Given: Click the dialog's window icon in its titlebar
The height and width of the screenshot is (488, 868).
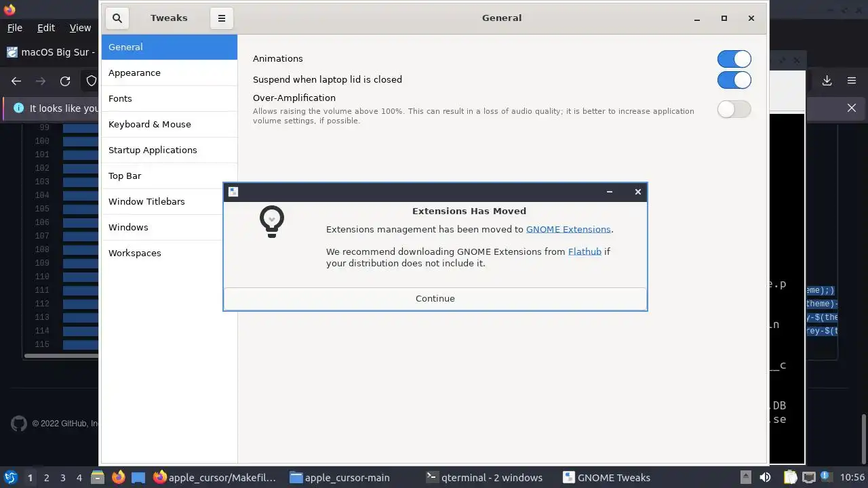Looking at the screenshot, I should click(233, 192).
